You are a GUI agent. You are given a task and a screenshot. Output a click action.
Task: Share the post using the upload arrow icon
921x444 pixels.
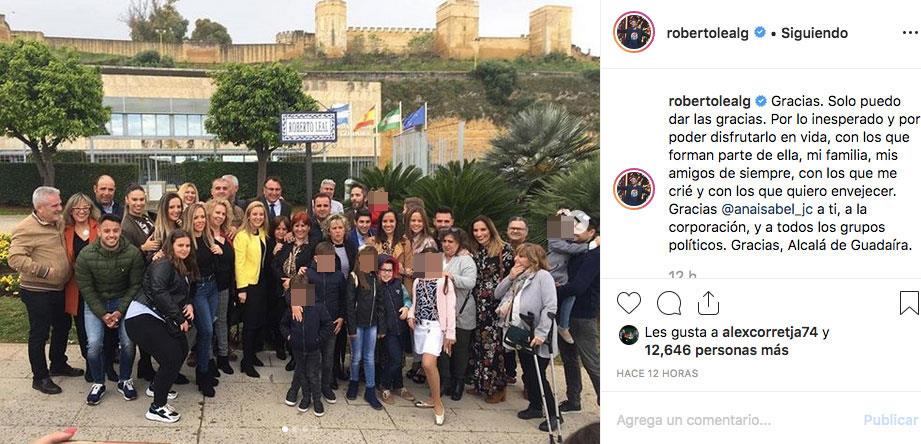(708, 303)
